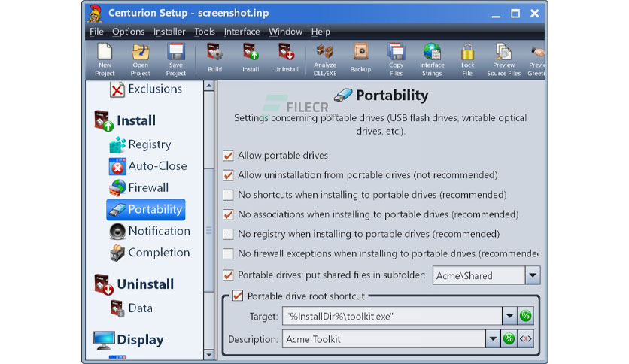The image size is (629, 364).
Task: Click into the Target text field
Action: (x=392, y=316)
